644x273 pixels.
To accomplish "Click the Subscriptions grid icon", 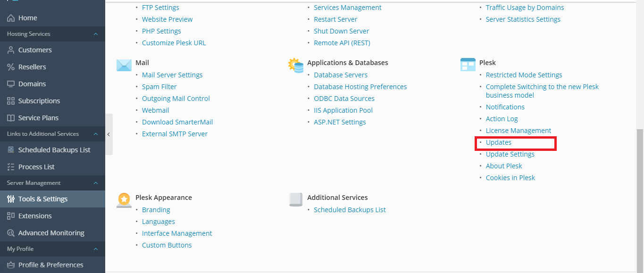I will coord(11,101).
